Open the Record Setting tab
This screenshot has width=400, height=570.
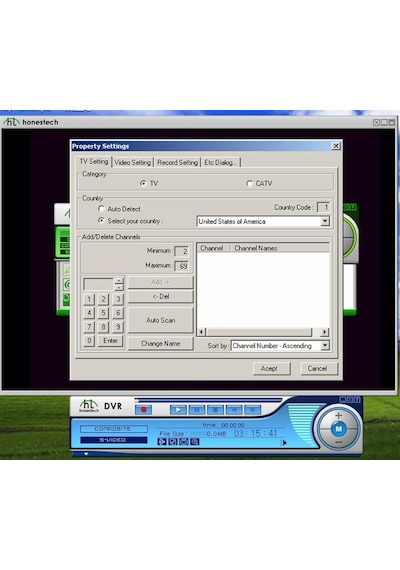(x=177, y=162)
